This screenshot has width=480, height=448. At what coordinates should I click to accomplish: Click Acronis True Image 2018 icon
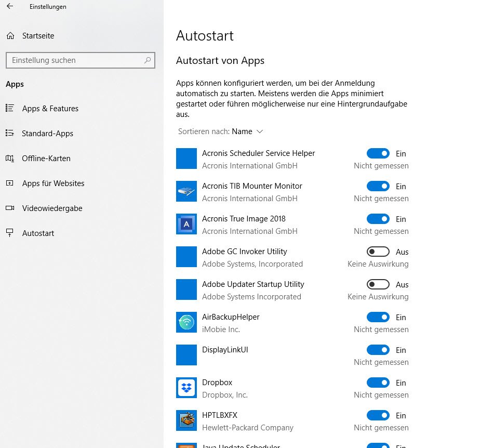click(186, 224)
